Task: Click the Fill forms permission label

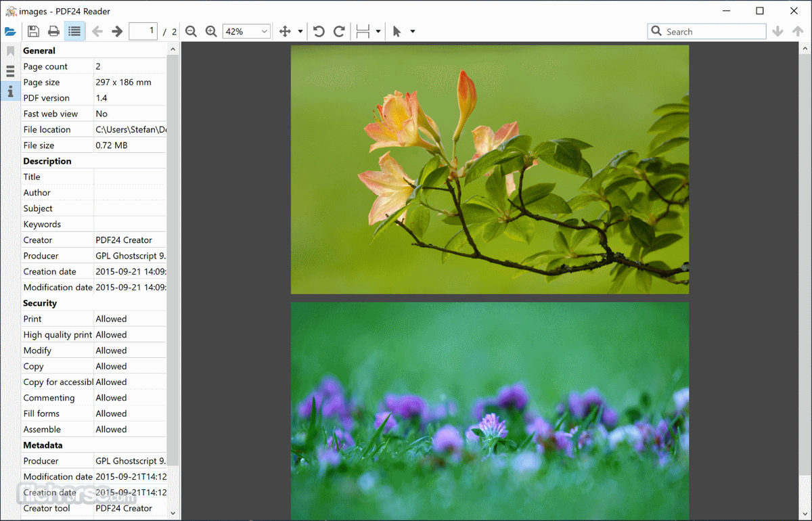Action: [41, 413]
